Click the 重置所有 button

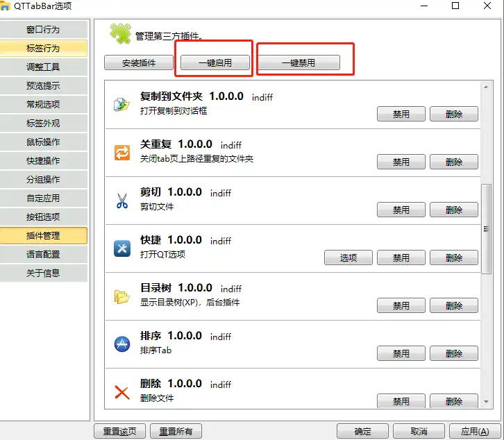pyautogui.click(x=176, y=431)
